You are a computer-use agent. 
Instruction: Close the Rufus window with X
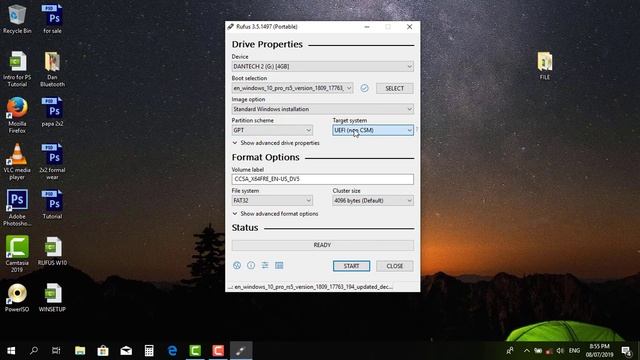[x=409, y=27]
